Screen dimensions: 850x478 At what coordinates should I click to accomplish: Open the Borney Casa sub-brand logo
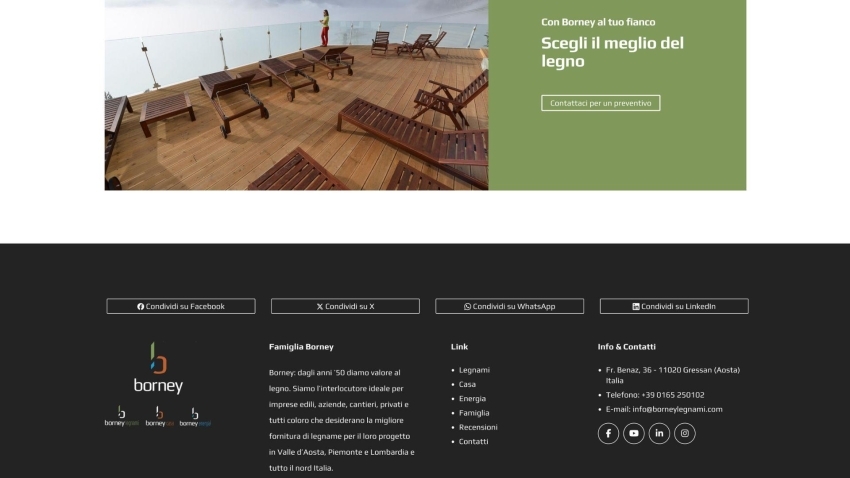[x=159, y=417]
